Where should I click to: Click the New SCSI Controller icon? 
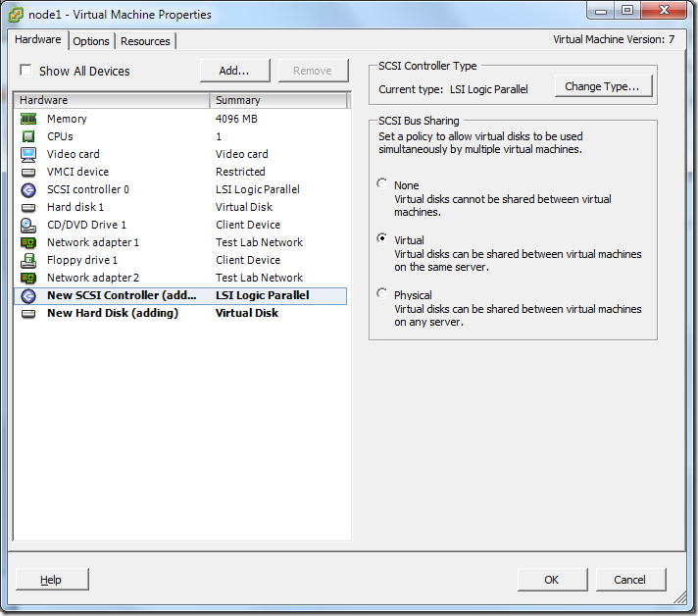[28, 296]
